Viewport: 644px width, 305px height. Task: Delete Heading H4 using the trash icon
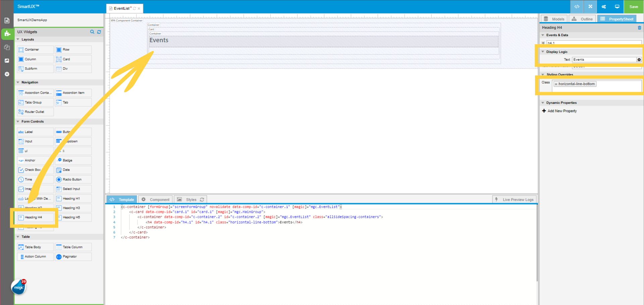[639, 28]
